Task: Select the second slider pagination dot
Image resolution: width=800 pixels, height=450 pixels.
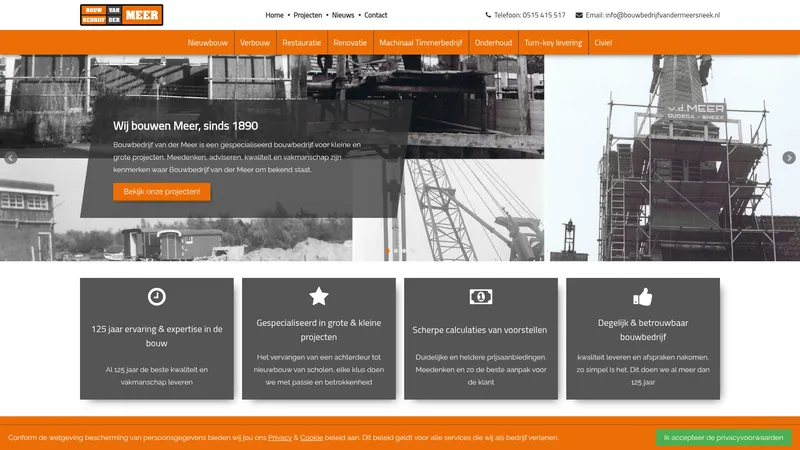Action: point(396,251)
